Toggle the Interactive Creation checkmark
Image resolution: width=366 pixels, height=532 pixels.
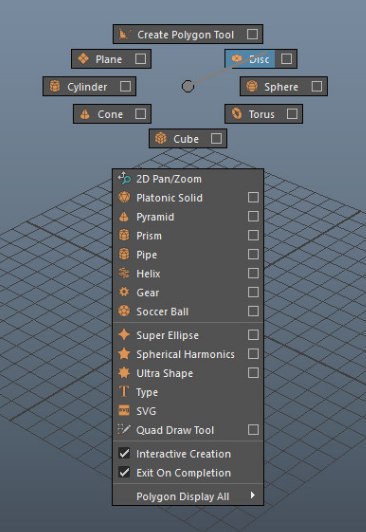(124, 453)
